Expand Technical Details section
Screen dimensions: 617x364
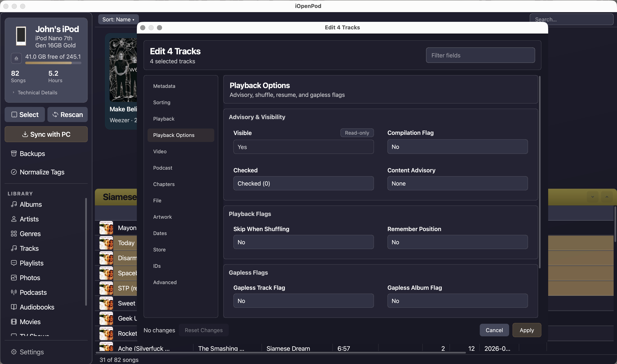click(35, 92)
